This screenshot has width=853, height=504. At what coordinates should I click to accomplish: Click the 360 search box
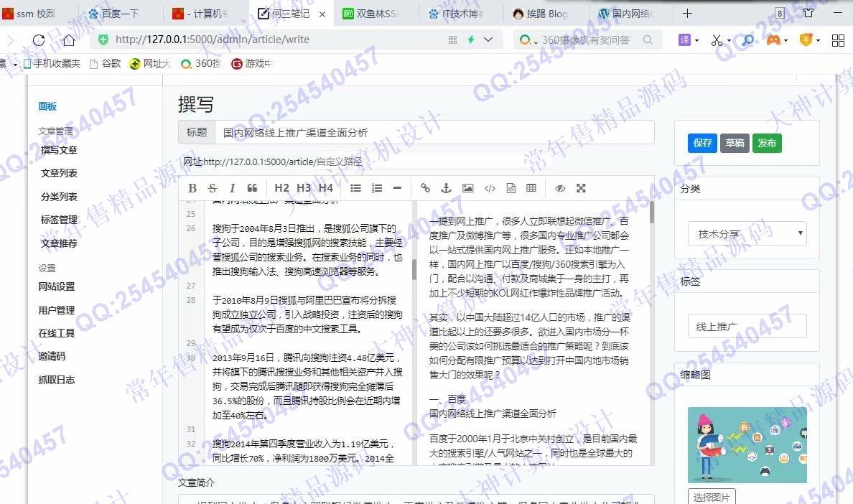pos(587,39)
